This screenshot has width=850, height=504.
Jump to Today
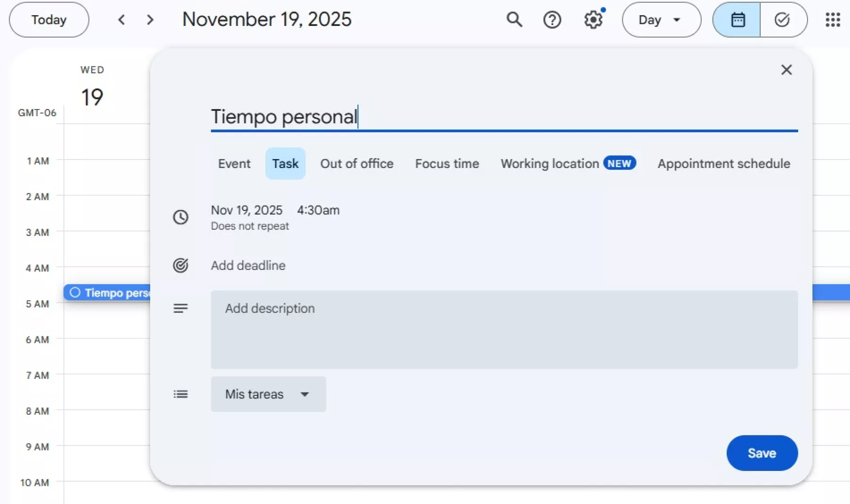48,19
